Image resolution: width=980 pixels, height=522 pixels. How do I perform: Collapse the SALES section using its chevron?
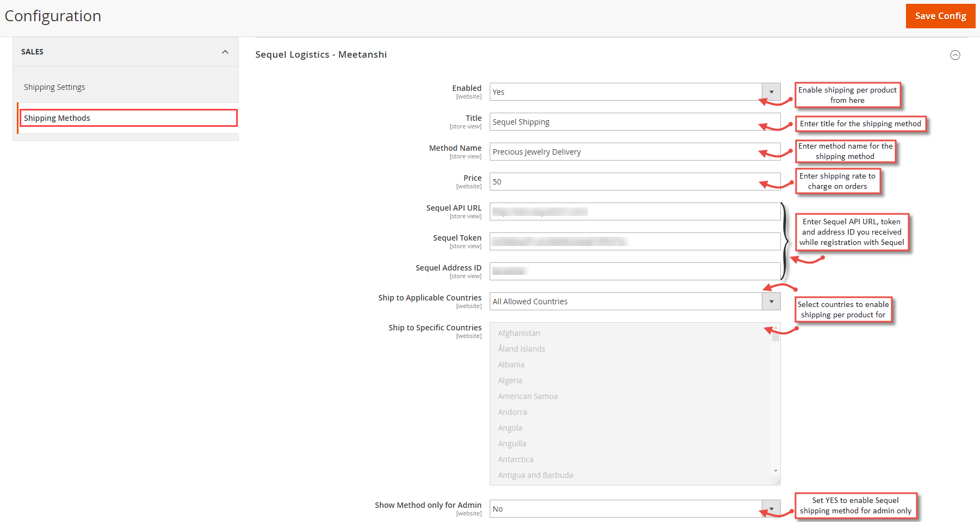225,52
